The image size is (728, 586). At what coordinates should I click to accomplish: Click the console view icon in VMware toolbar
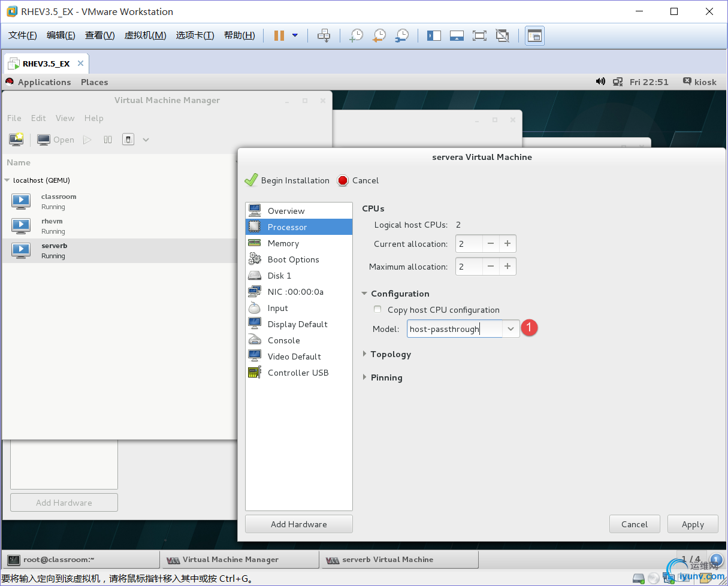tap(534, 36)
